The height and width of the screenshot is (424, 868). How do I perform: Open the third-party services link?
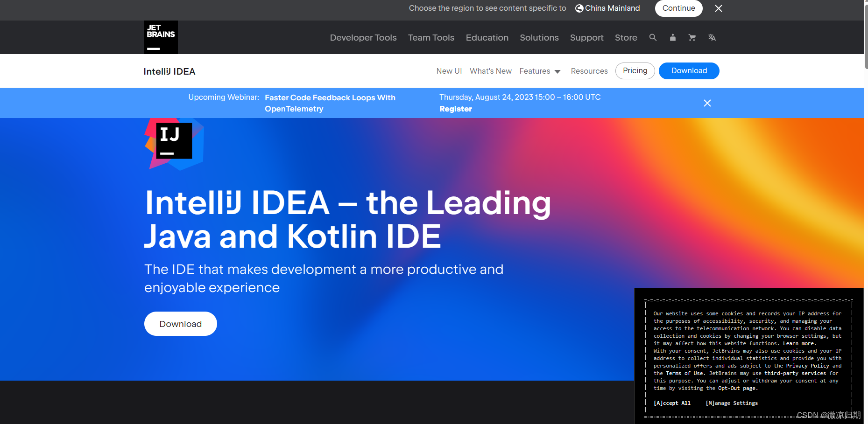(795, 373)
